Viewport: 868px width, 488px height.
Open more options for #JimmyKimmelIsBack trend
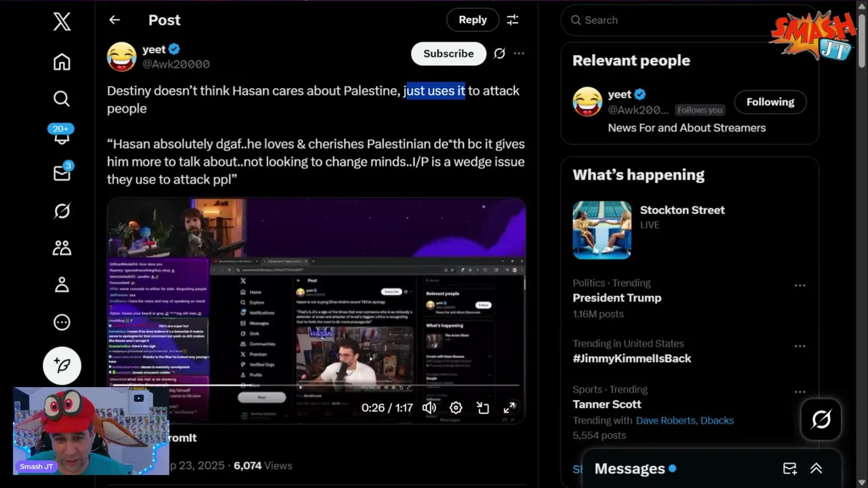click(800, 346)
